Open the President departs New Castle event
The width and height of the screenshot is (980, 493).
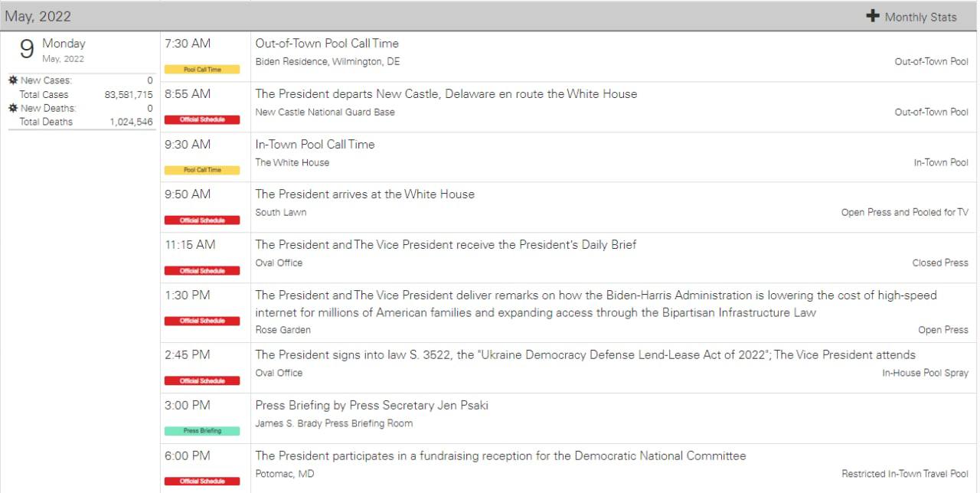point(446,94)
